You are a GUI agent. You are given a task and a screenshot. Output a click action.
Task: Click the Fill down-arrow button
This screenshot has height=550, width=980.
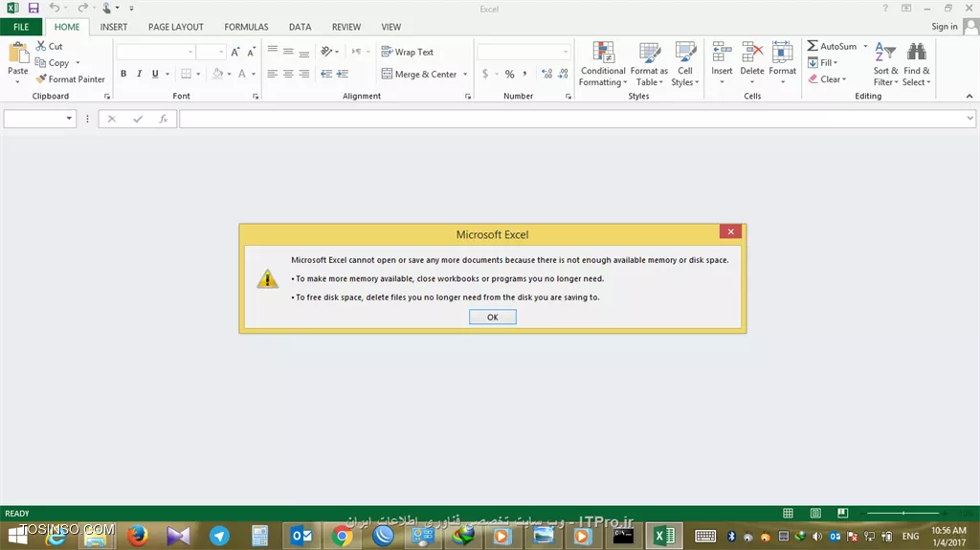coord(822,62)
